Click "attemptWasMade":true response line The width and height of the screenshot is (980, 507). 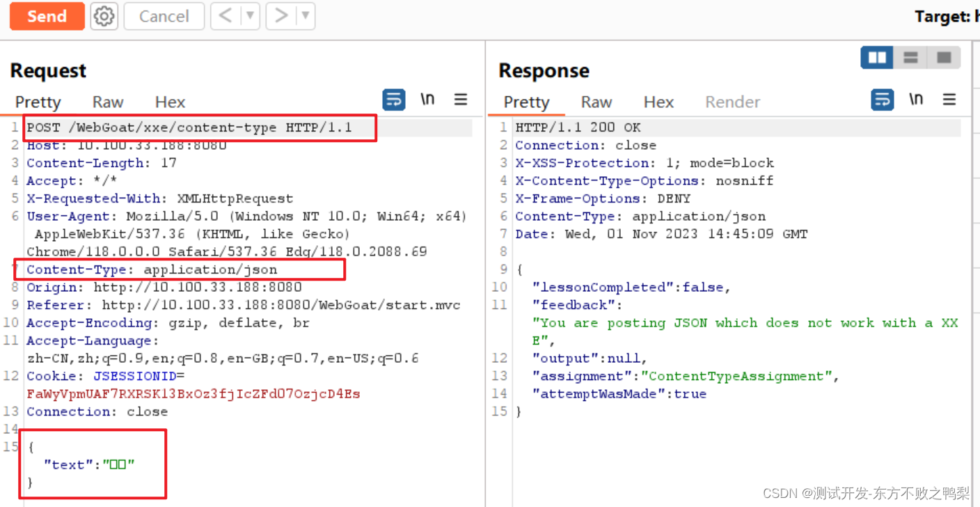tap(619, 394)
